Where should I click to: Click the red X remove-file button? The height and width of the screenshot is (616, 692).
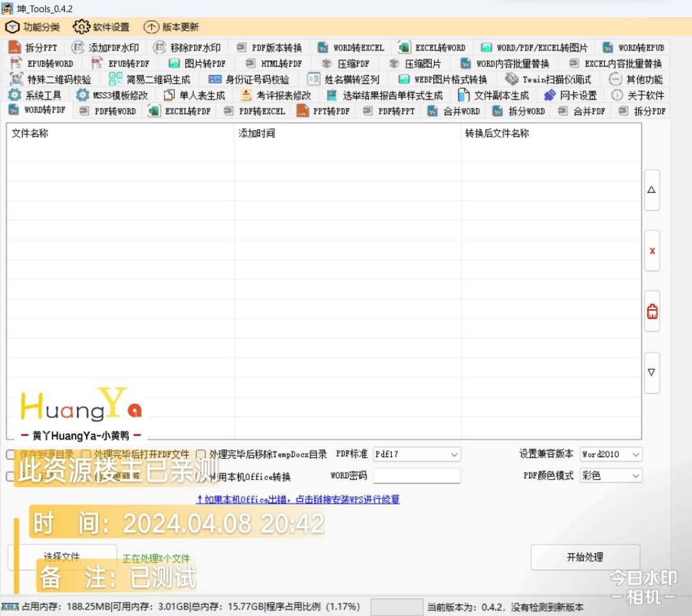tap(652, 251)
